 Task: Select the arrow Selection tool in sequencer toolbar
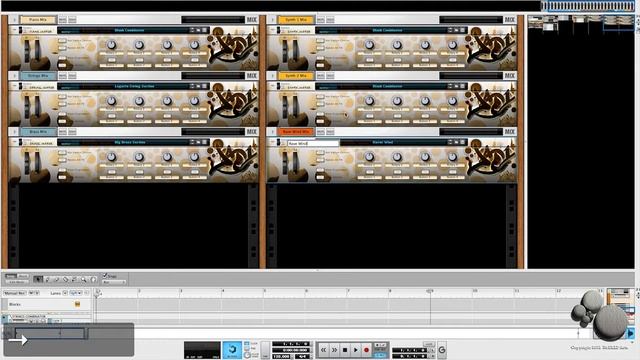[38, 280]
